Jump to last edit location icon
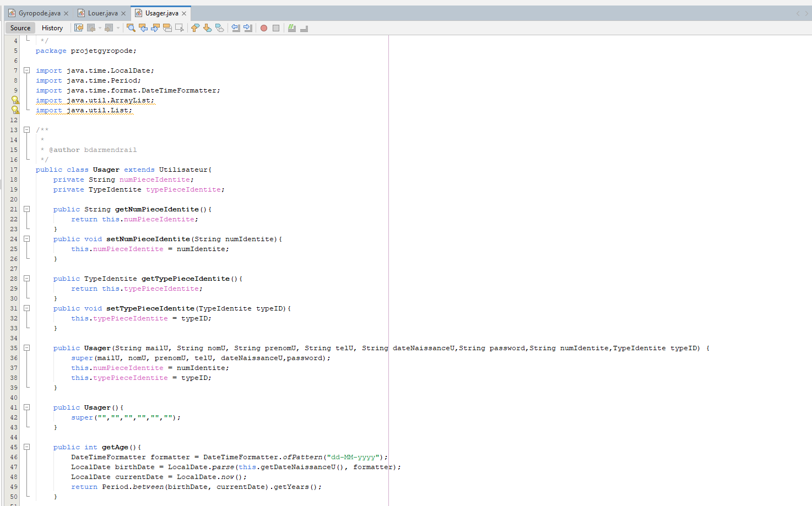 tap(79, 28)
